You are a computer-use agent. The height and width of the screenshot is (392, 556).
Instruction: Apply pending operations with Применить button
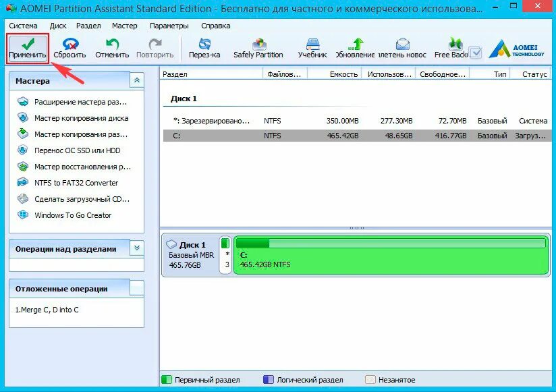[27, 49]
